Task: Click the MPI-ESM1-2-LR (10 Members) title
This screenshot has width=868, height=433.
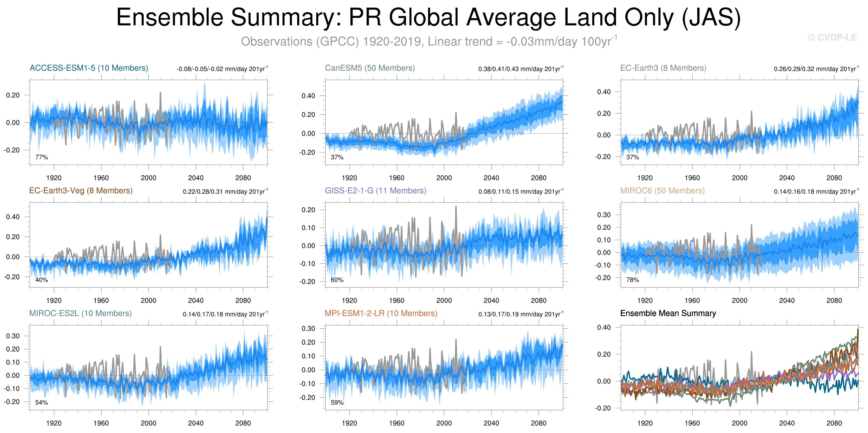Action: pos(381,313)
